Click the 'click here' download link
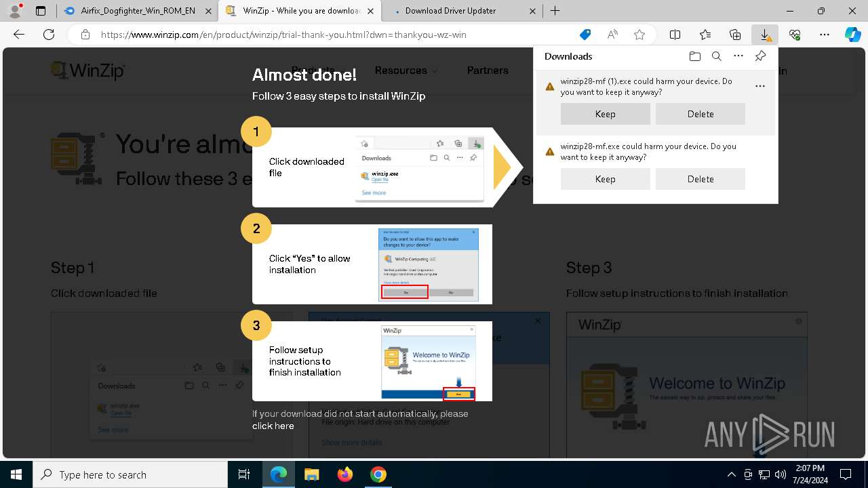The image size is (868, 488). point(273,426)
